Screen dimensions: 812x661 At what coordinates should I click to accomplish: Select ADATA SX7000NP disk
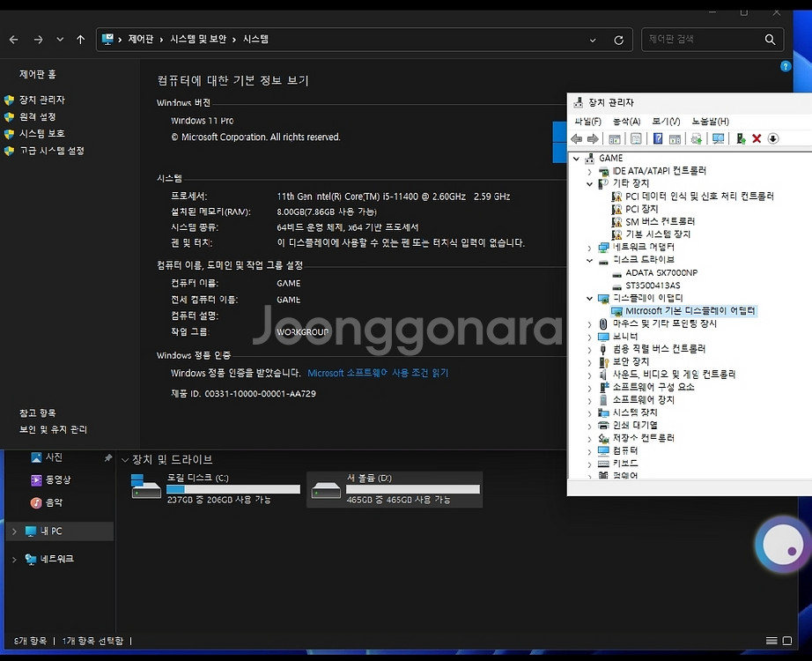tap(661, 272)
